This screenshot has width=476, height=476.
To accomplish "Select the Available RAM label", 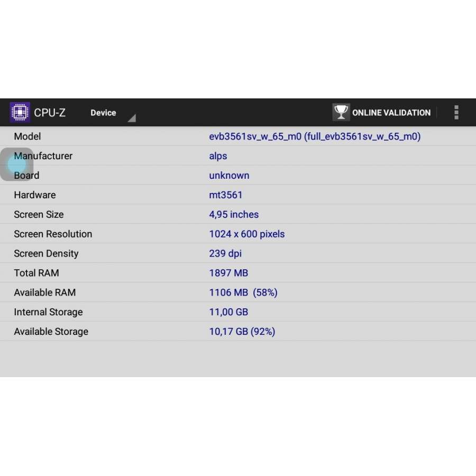I will [x=45, y=292].
